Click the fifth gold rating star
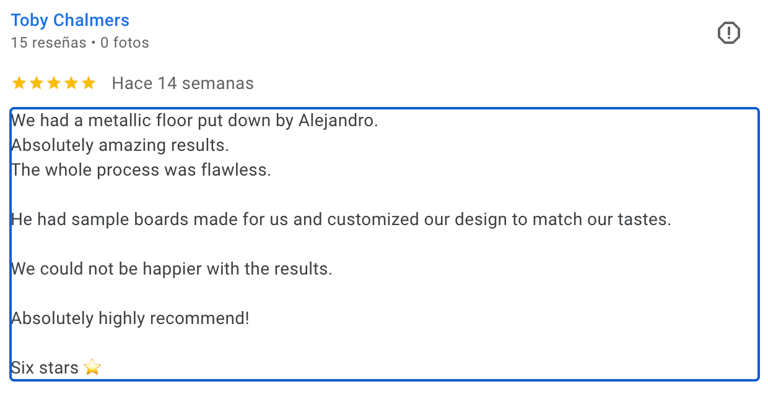The image size is (768, 397). click(89, 83)
